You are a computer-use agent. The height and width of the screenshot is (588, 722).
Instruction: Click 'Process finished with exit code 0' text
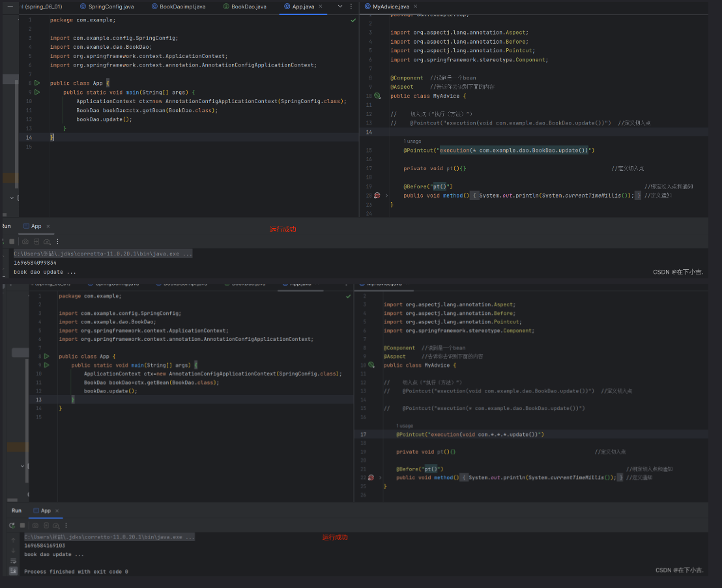(x=76, y=572)
